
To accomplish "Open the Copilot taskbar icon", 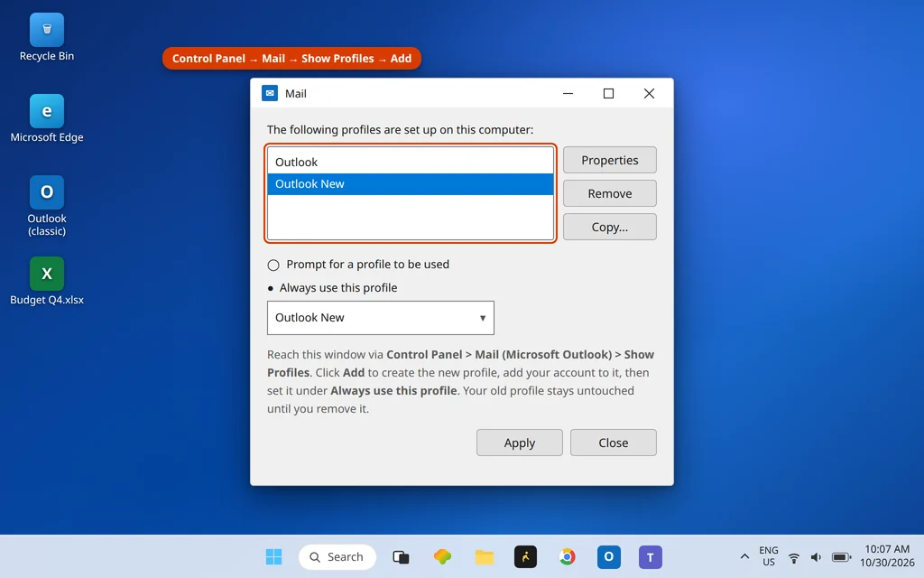I will click(x=442, y=556).
